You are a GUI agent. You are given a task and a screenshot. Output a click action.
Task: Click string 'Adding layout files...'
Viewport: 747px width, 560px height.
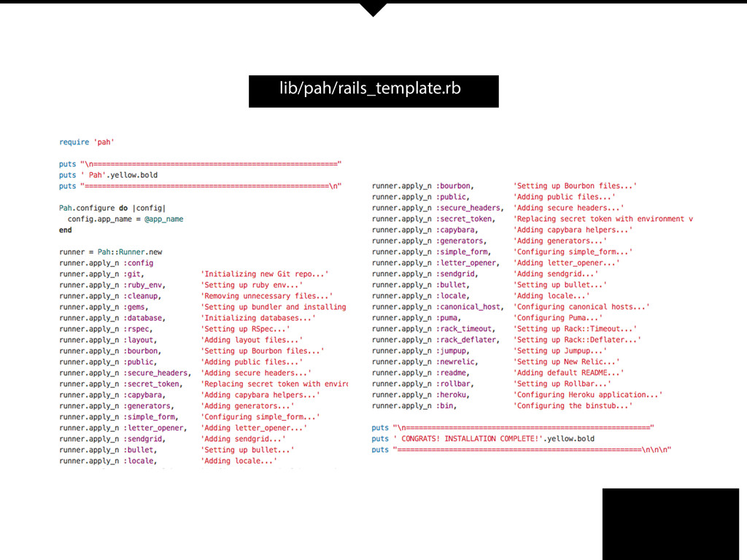pyautogui.click(x=252, y=340)
